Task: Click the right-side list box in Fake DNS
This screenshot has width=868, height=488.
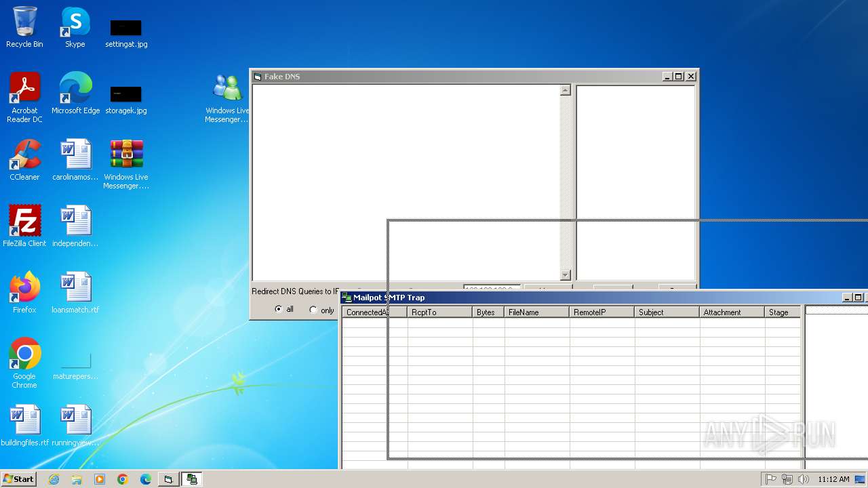Action: [x=635, y=182]
